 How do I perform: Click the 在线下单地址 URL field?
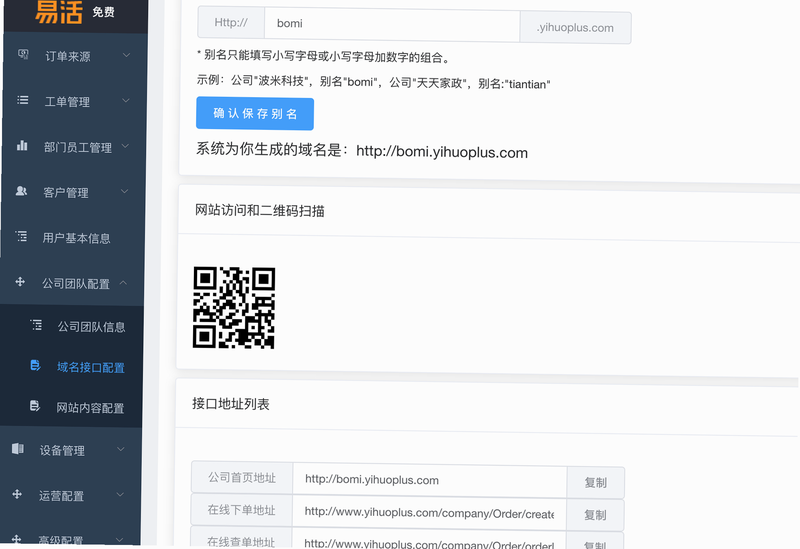(x=429, y=512)
